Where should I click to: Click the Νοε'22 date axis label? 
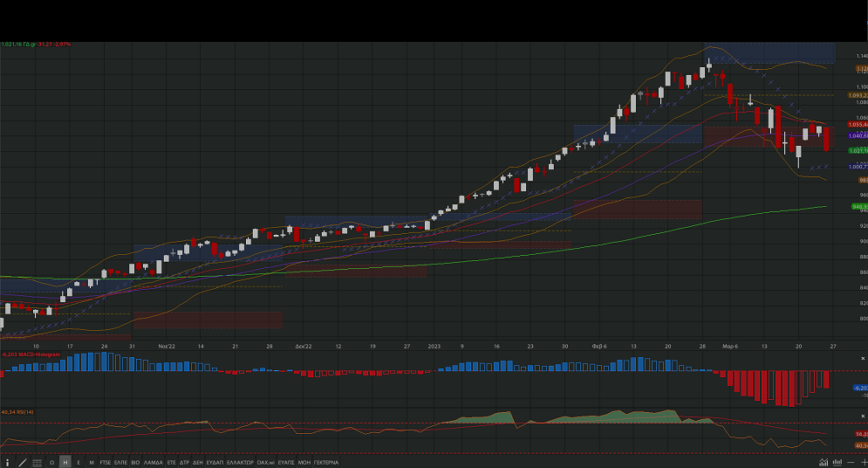pyautogui.click(x=167, y=346)
